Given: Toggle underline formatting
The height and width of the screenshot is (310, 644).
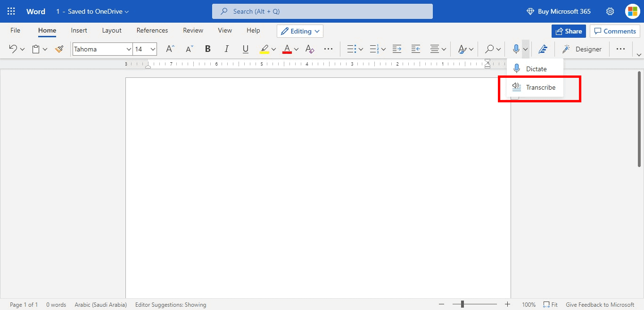Looking at the screenshot, I should click(x=245, y=49).
